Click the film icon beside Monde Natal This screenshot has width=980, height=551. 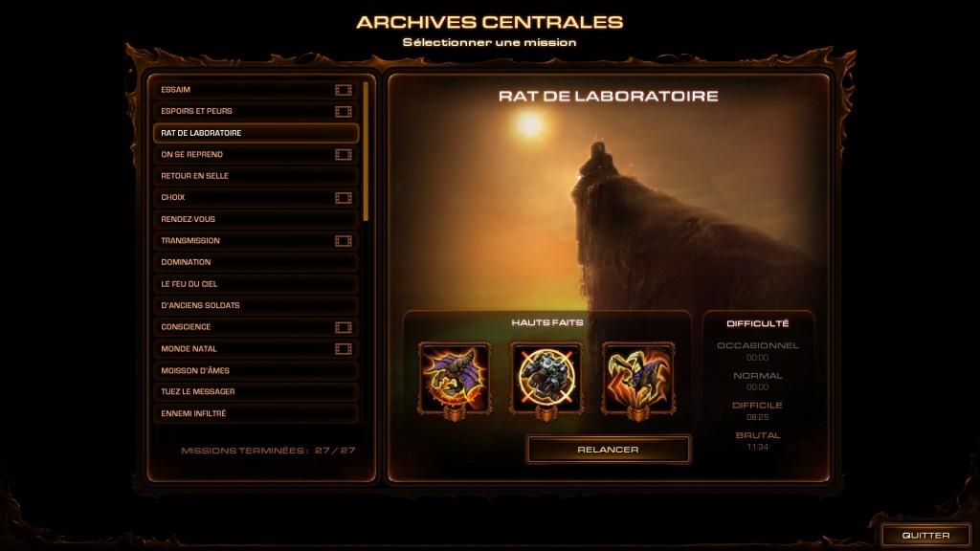[x=344, y=348]
